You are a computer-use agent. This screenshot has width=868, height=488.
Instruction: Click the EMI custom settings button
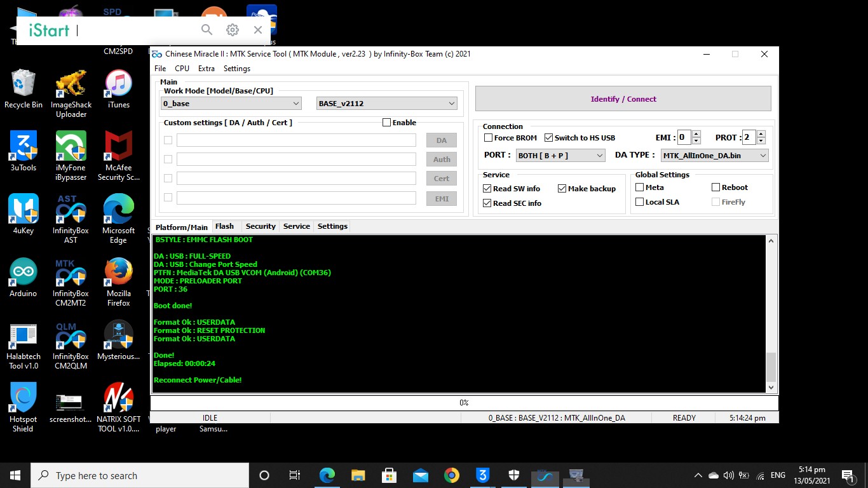[441, 198]
